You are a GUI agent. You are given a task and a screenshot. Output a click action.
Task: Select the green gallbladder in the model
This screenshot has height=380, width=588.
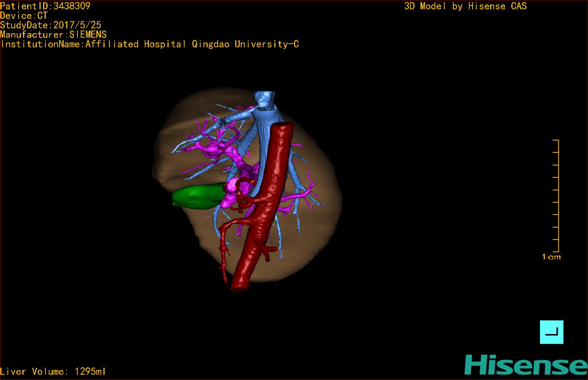click(198, 196)
